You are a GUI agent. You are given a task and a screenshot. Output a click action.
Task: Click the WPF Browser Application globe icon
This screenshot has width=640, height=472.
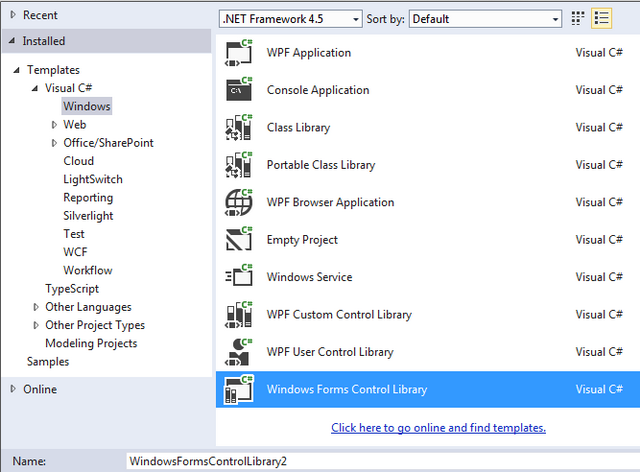coord(239,203)
